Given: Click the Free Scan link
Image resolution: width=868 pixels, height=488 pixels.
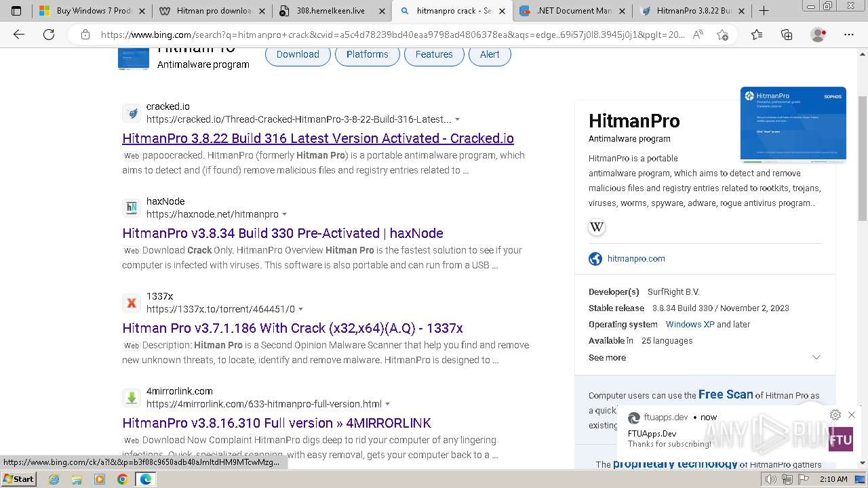Looking at the screenshot, I should tap(726, 394).
